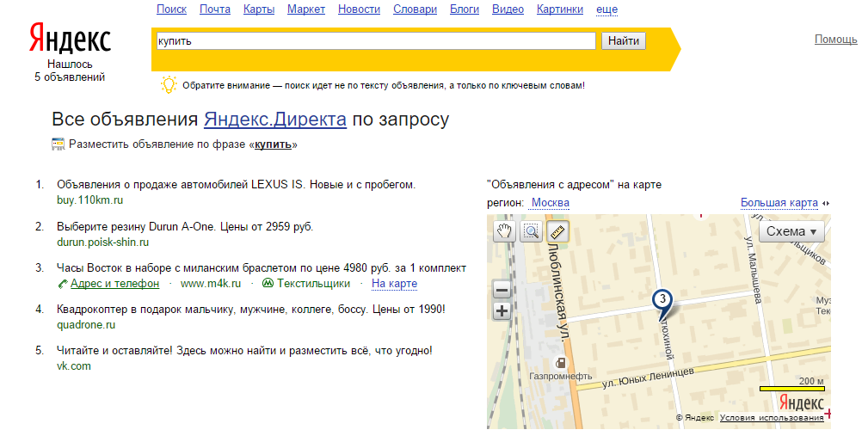Zoom out the map with minus button

[x=502, y=290]
